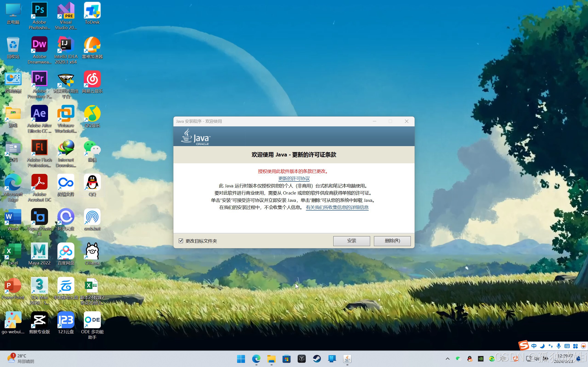Click the 删除(R) button in the installer
The width and height of the screenshot is (588, 367).
(392, 241)
